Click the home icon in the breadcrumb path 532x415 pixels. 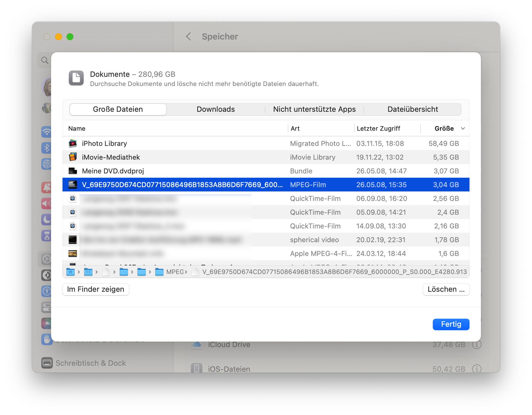(x=70, y=272)
